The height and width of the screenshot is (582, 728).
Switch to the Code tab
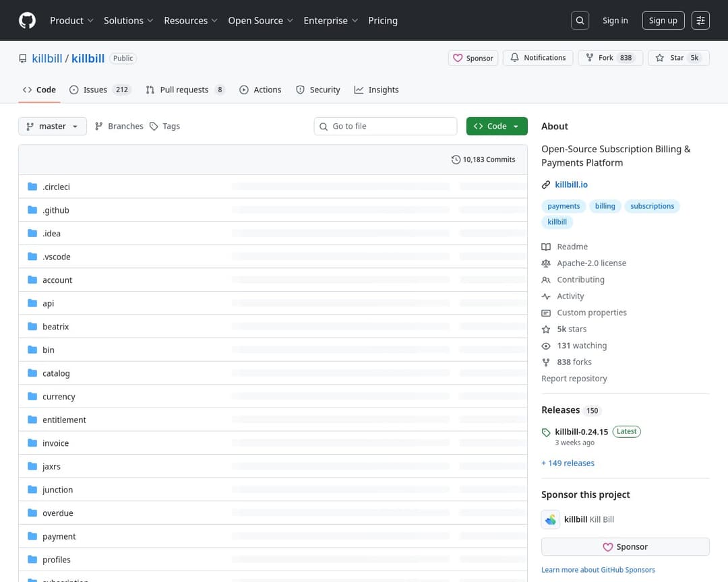pos(40,90)
